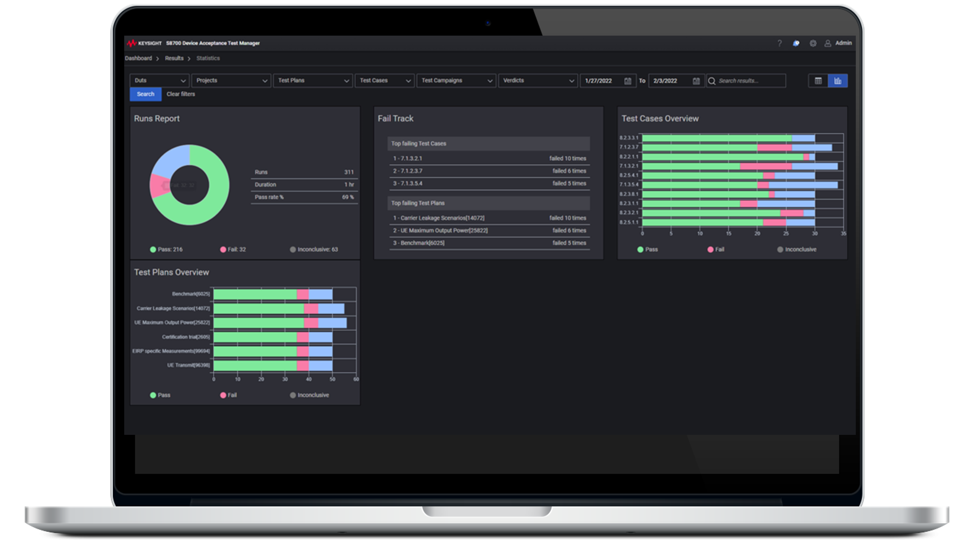Click into the Search results field
This screenshot has width=980, height=550.
[749, 81]
